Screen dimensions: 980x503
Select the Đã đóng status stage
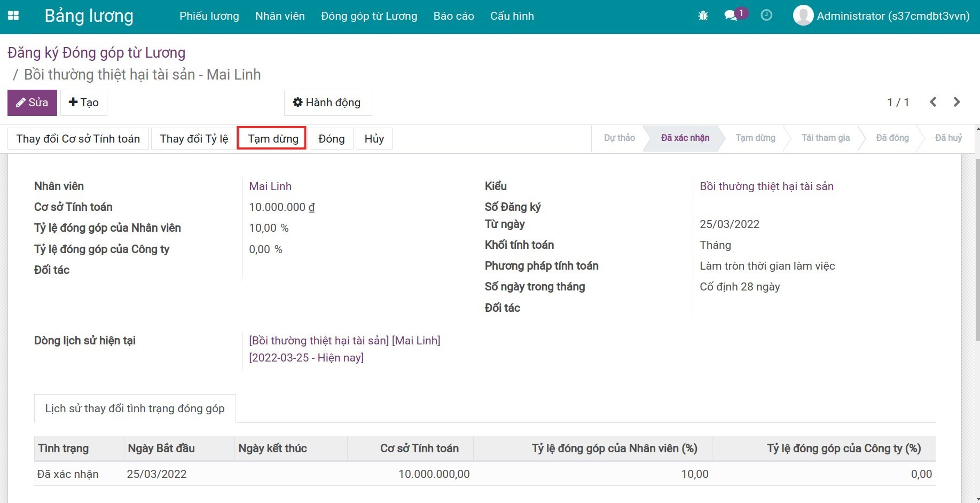click(892, 138)
